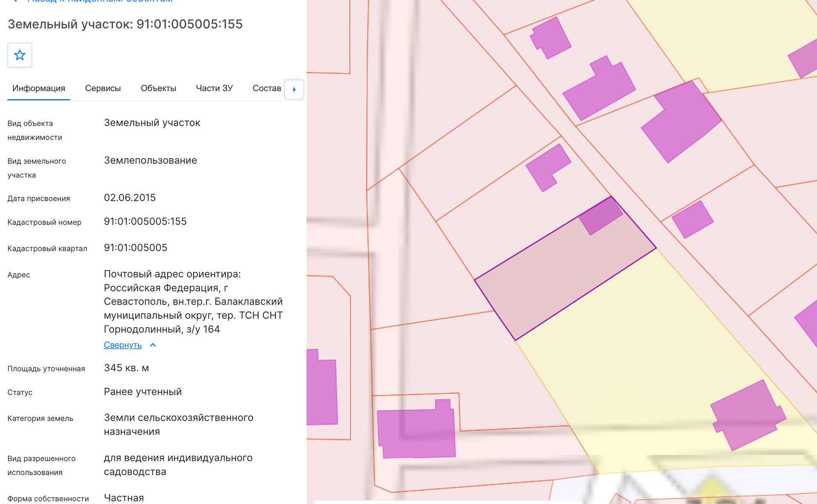Screen dimensions: 817x504
Task: Click the building in the bottom-right yellow parcel
Action: (x=748, y=416)
